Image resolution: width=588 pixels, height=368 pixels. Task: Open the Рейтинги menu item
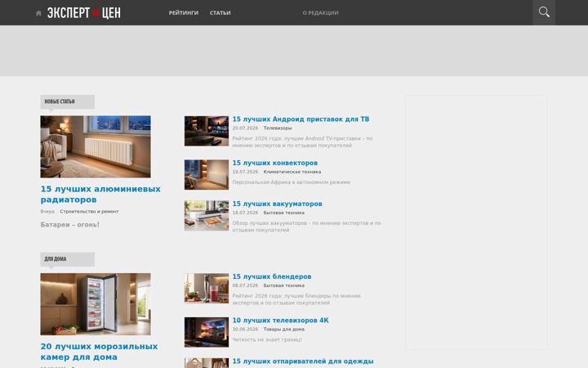(x=184, y=13)
